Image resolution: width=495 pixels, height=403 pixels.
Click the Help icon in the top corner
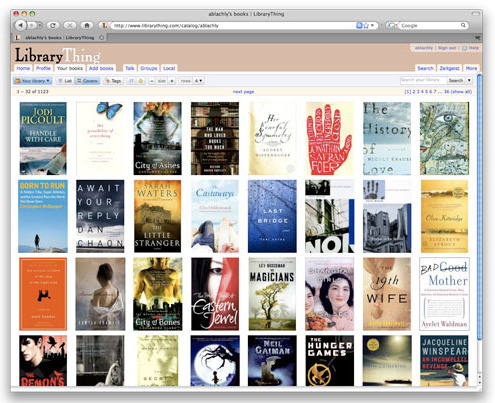coord(464,48)
